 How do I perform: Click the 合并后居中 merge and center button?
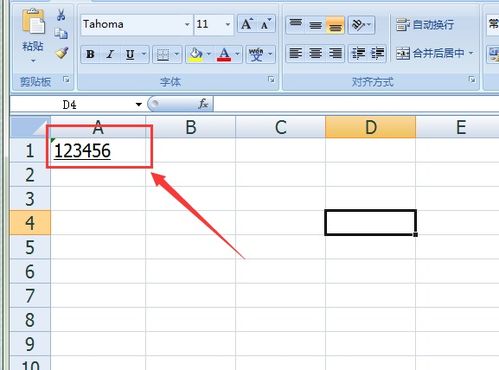tap(430, 53)
